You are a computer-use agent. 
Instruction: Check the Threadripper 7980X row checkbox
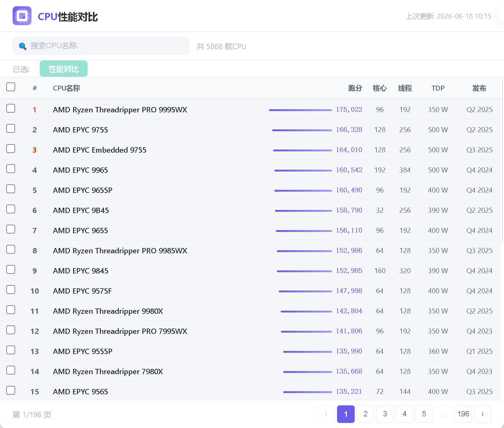point(11,370)
